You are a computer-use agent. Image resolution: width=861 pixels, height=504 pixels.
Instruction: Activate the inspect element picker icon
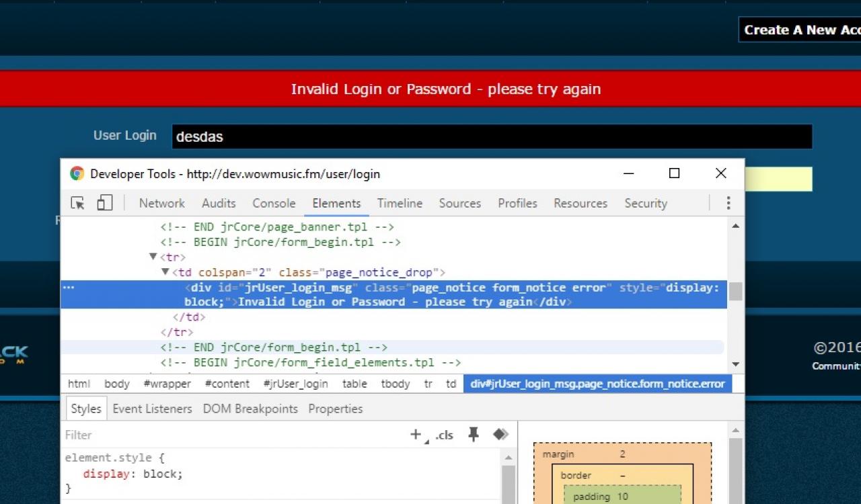(x=78, y=203)
